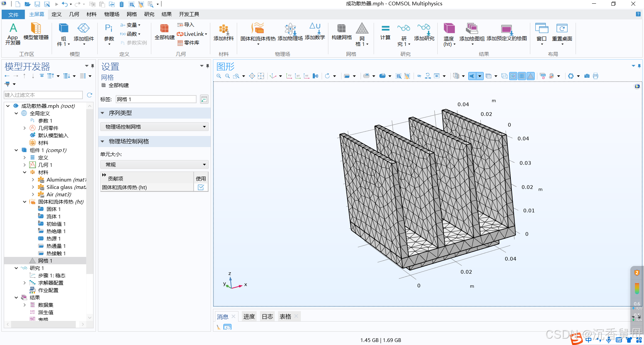Save the model with the save icon
644x345 pixels.
click(x=37, y=4)
